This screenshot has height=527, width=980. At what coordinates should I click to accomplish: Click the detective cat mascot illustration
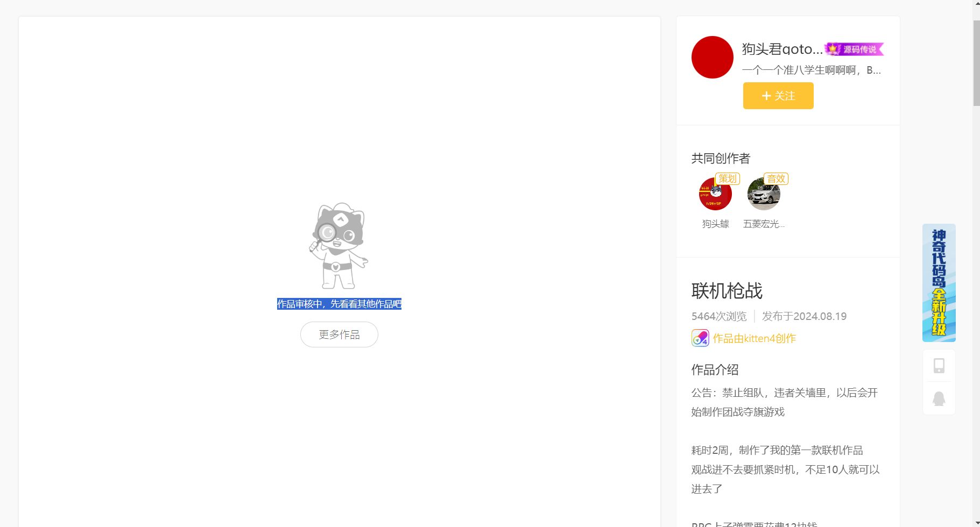pyautogui.click(x=339, y=246)
